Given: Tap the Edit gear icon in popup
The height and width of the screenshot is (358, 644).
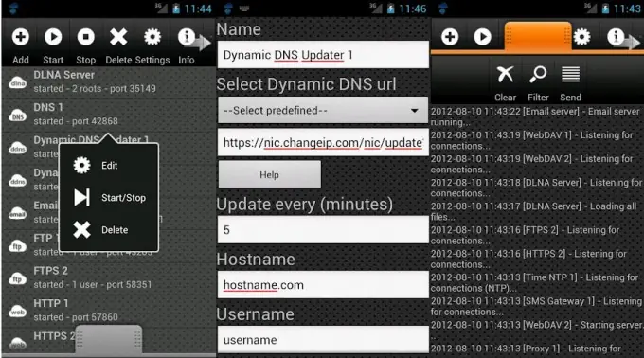Looking at the screenshot, I should click(81, 165).
